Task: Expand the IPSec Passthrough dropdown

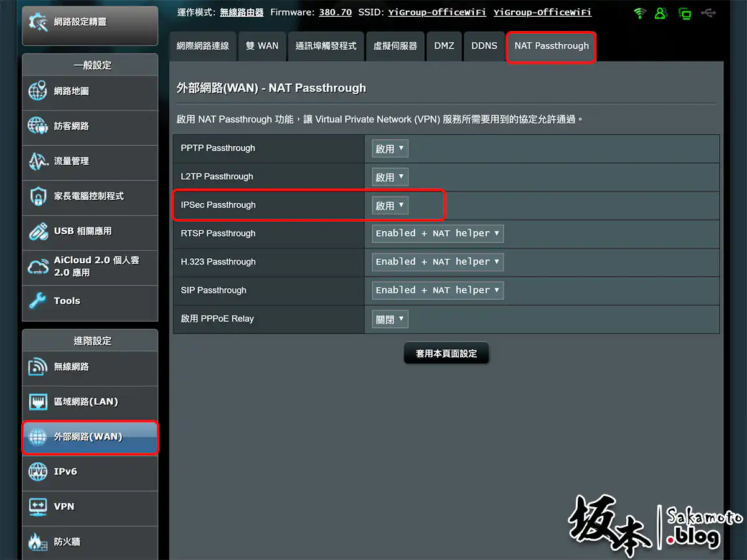Action: 390,205
